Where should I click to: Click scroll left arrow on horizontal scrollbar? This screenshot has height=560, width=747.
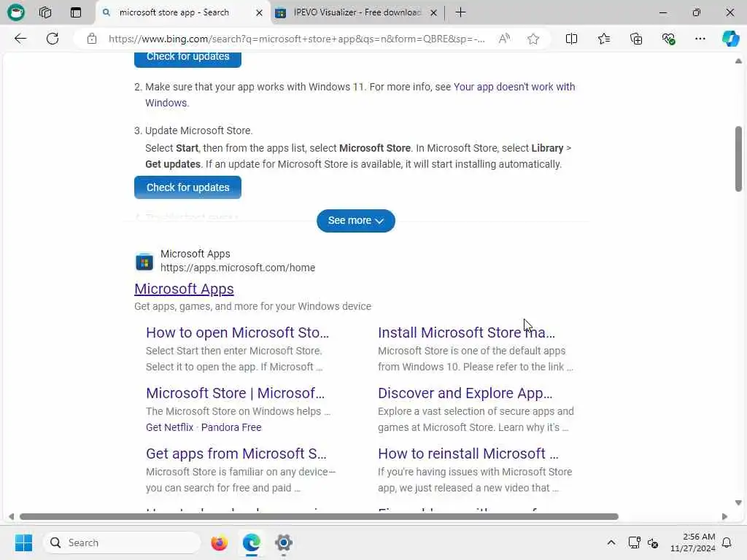pyautogui.click(x=12, y=517)
